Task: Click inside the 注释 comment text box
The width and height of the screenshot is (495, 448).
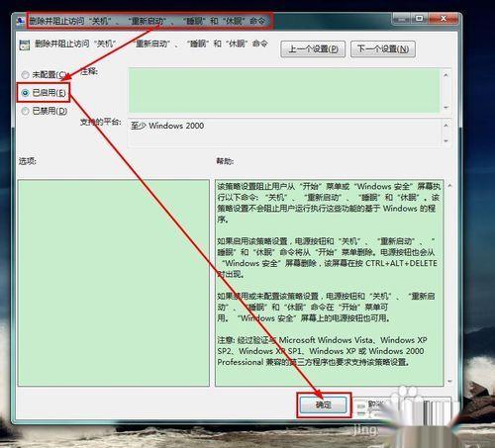Action: (x=284, y=90)
